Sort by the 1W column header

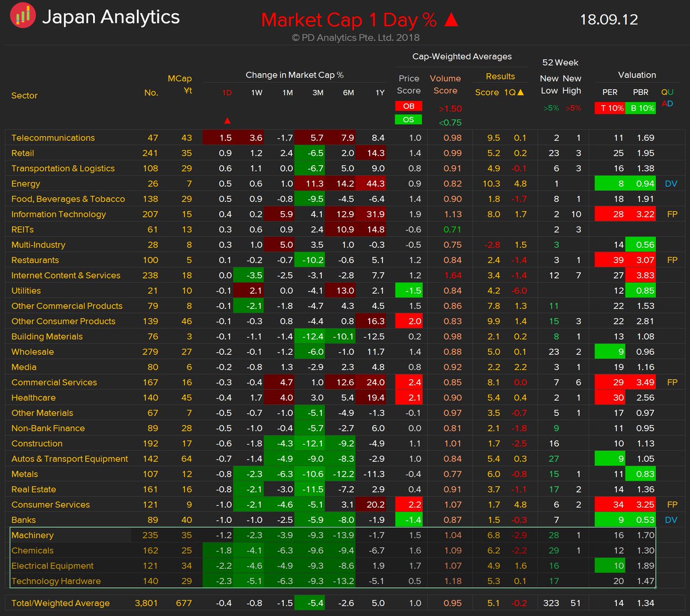pos(258,92)
